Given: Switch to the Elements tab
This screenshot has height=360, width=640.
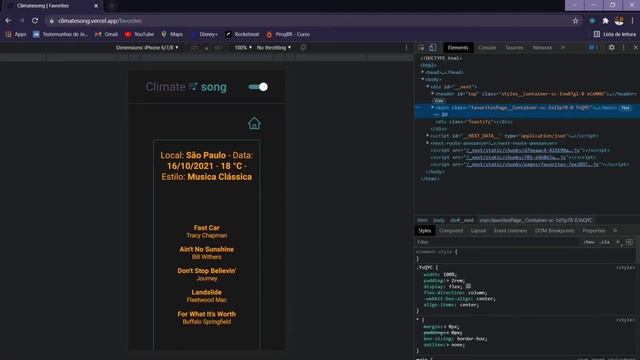Looking at the screenshot, I should [x=458, y=48].
